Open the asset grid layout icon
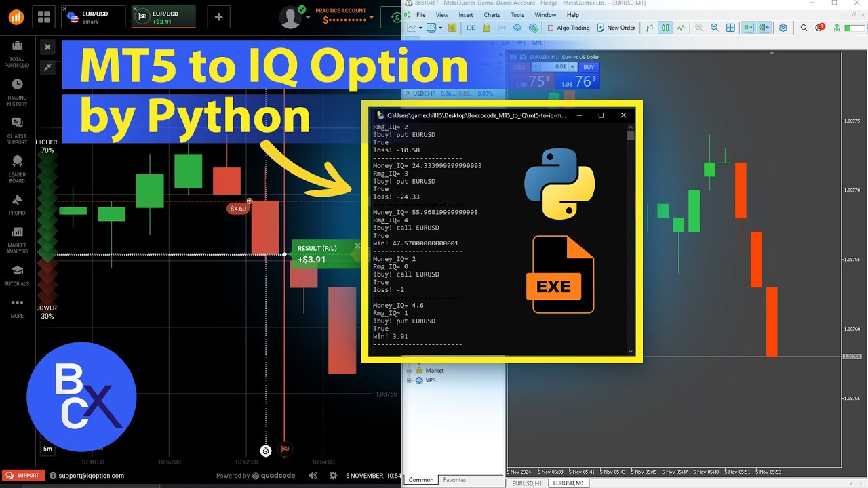Screen dimensions: 868x488 [x=44, y=17]
